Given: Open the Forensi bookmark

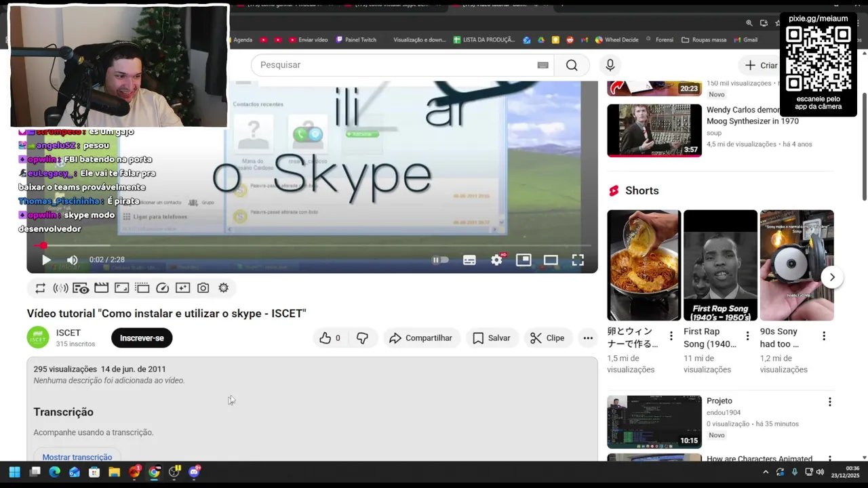Looking at the screenshot, I should click(x=660, y=40).
